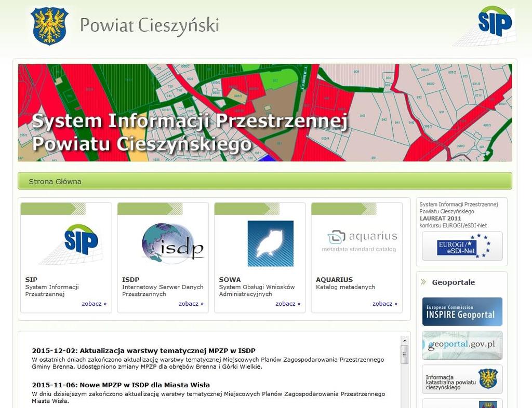Click the zobacz link under SOWA
This screenshot has width=532, height=408.
(288, 304)
